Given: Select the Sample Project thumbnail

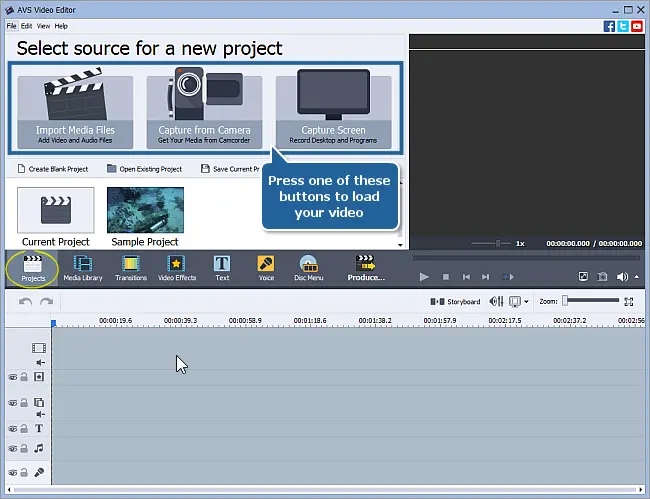Looking at the screenshot, I should (145, 214).
